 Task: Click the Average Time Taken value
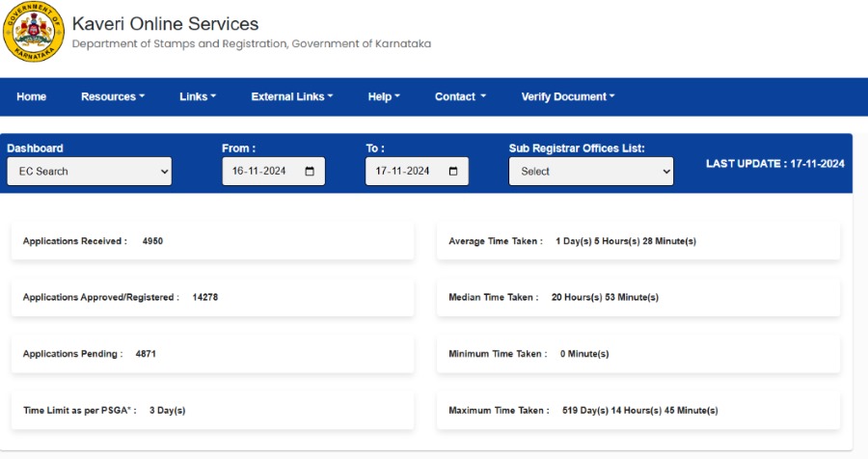(x=626, y=241)
